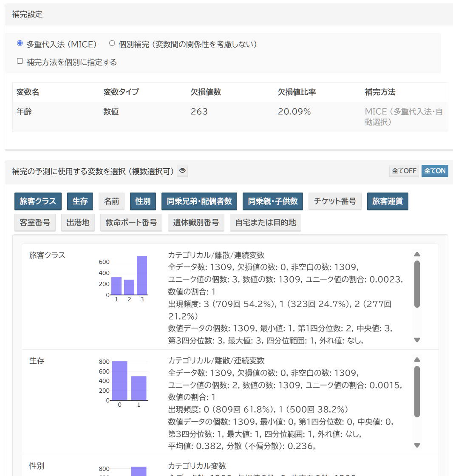Viewport: 453px width, 476px height.
Task: Enable the 名前 variable button
Action: click(x=111, y=201)
